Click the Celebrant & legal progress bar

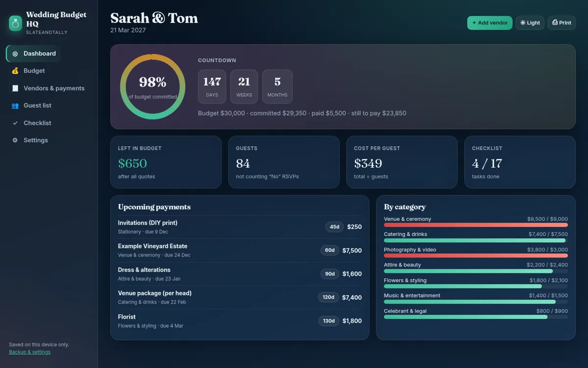pos(476,317)
